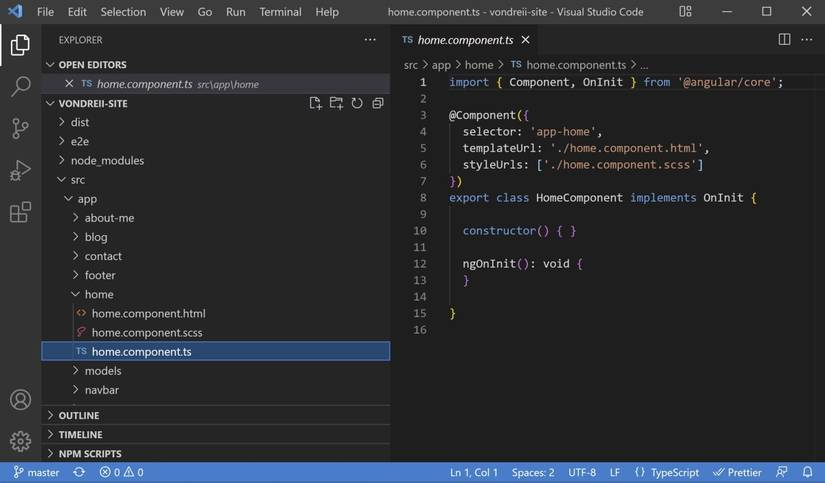Close the home.component.ts editor tab
Image resolution: width=825 pixels, height=483 pixels.
(525, 39)
